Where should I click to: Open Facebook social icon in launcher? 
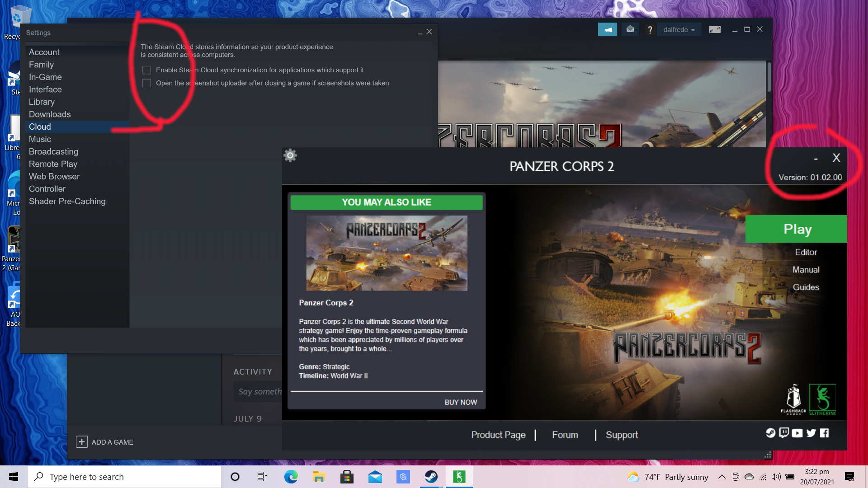point(825,433)
